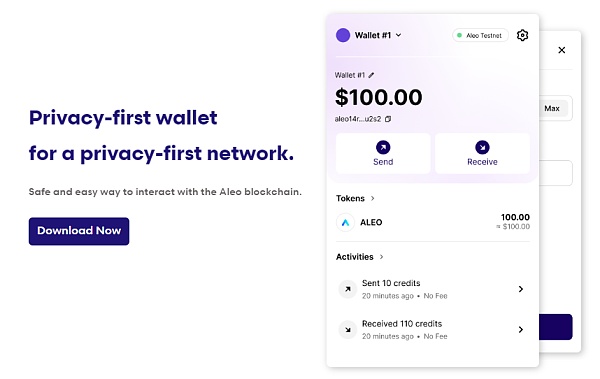Open the Aleo Testnet network selector
Viewport: 600px width, 379px height.
click(x=480, y=35)
